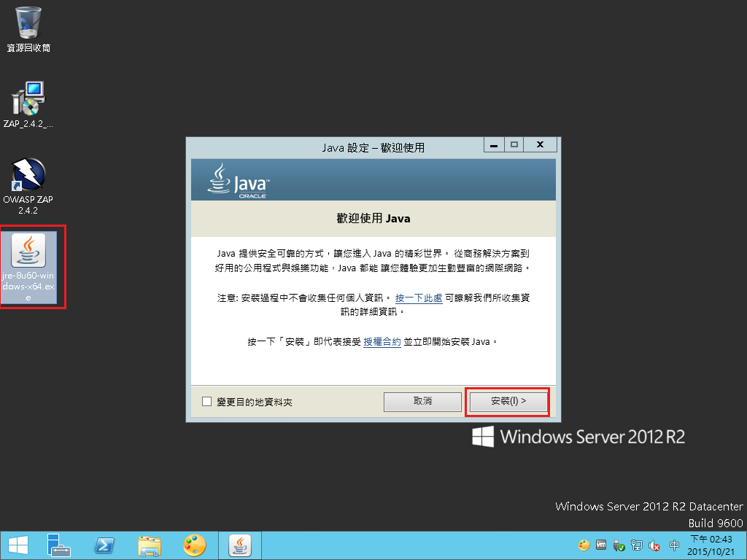Click the Java Oracle logo in the banner

point(239,181)
